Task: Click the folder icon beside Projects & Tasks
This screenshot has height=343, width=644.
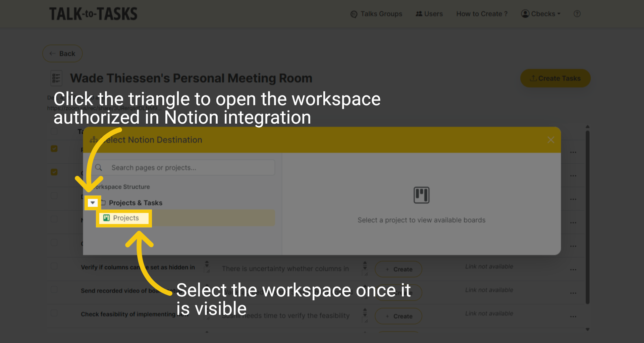Action: click(103, 203)
